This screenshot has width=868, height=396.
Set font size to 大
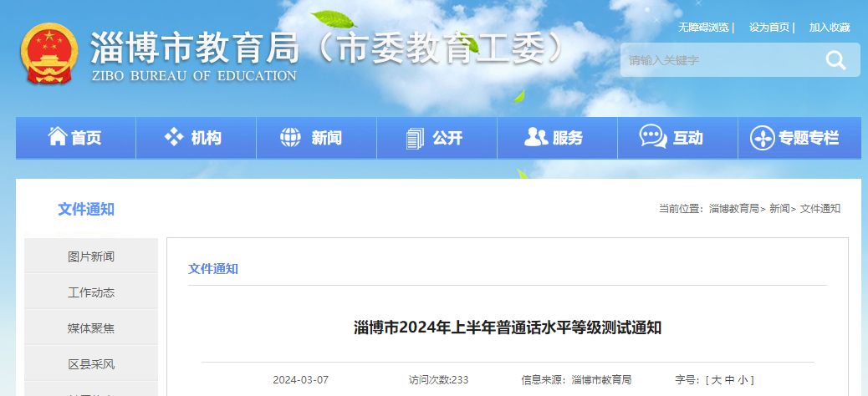[717, 380]
